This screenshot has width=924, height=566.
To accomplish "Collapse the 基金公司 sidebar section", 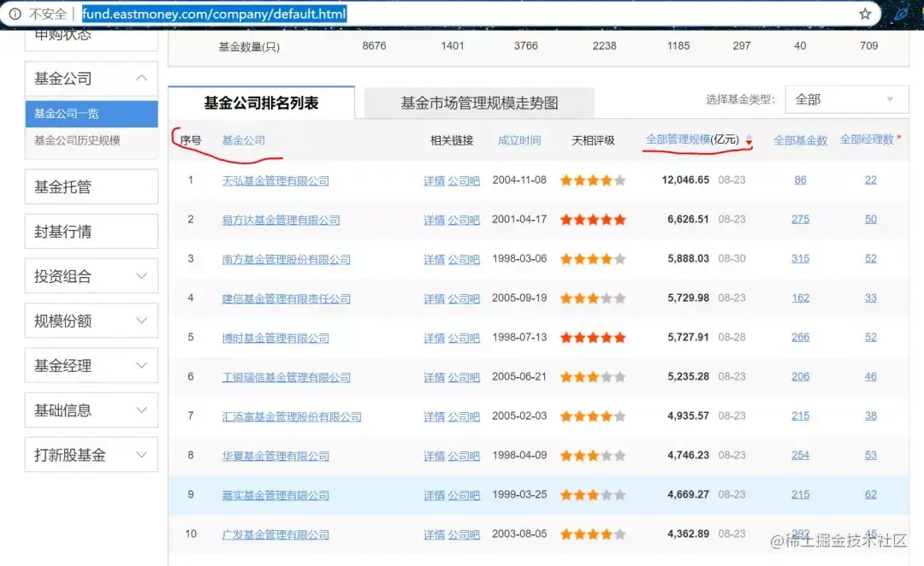I will 141,79.
